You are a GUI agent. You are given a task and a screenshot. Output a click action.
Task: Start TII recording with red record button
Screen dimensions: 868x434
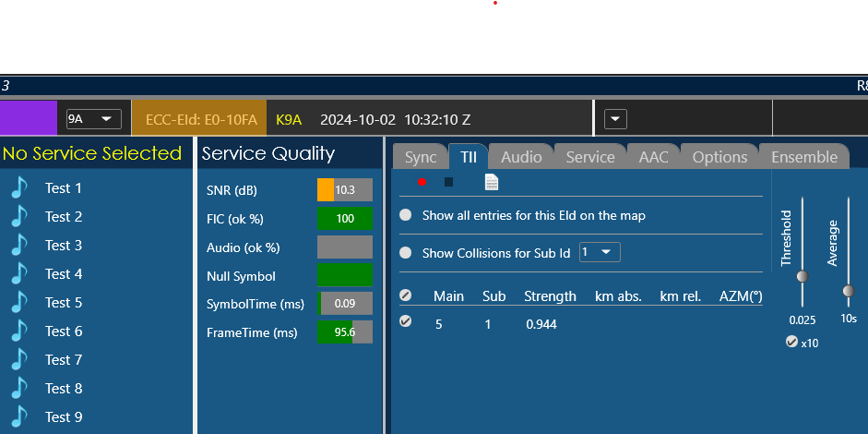[x=422, y=183]
